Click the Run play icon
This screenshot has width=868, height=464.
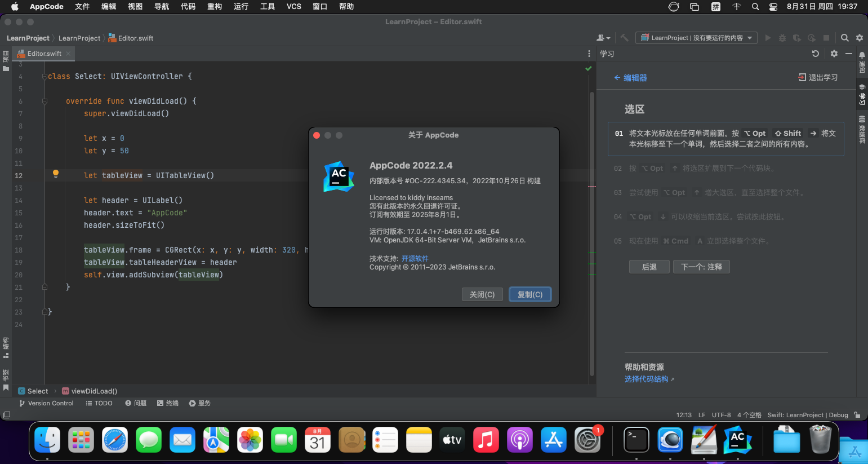pos(768,38)
